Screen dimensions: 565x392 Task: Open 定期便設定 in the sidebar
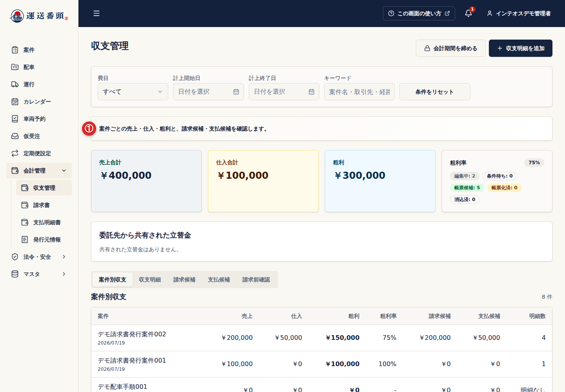(39, 153)
